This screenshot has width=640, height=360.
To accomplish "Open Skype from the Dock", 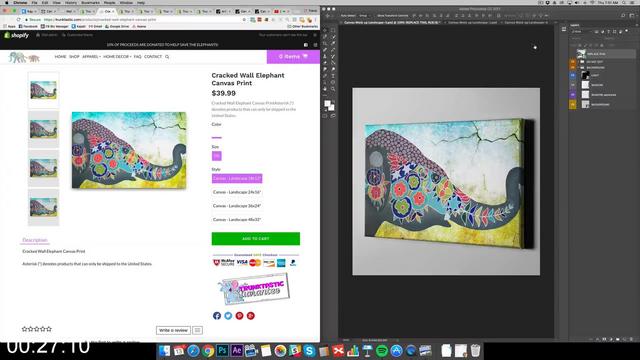I will (309, 351).
